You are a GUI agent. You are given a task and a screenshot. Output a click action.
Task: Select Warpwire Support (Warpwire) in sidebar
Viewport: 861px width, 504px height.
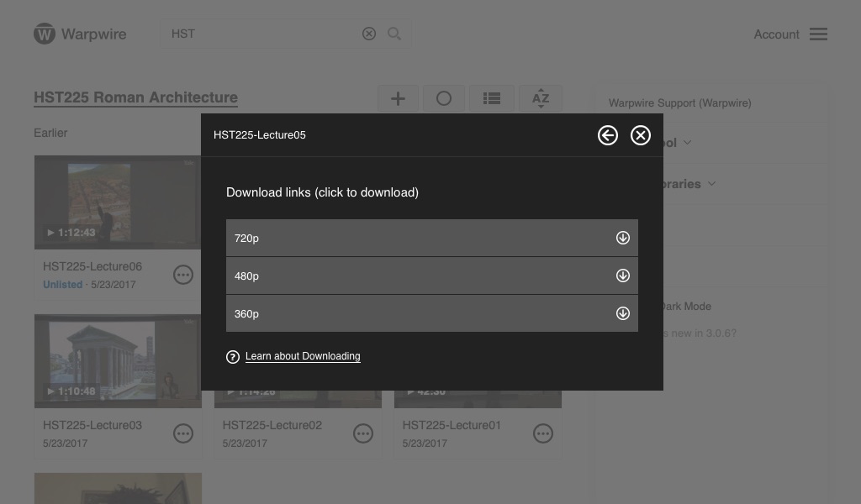click(x=679, y=103)
